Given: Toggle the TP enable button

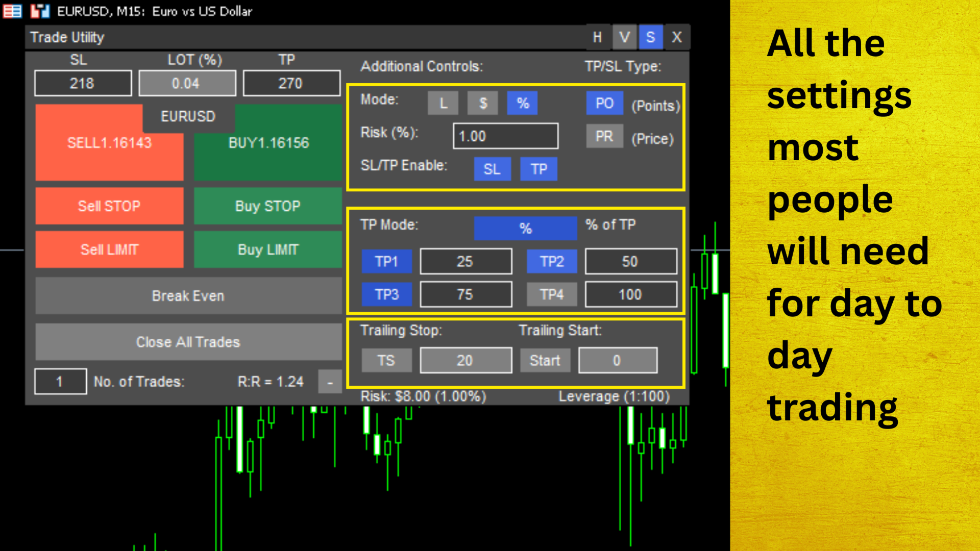Looking at the screenshot, I should (x=538, y=169).
